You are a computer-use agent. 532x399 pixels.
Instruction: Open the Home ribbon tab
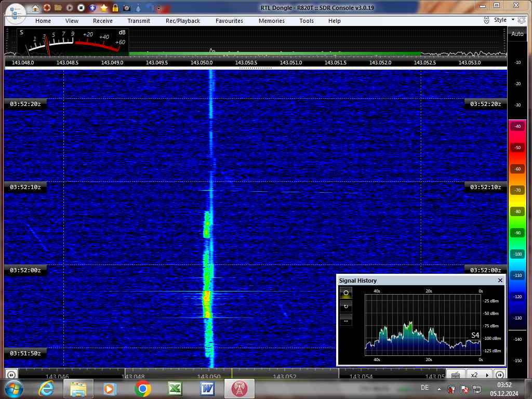click(x=43, y=21)
